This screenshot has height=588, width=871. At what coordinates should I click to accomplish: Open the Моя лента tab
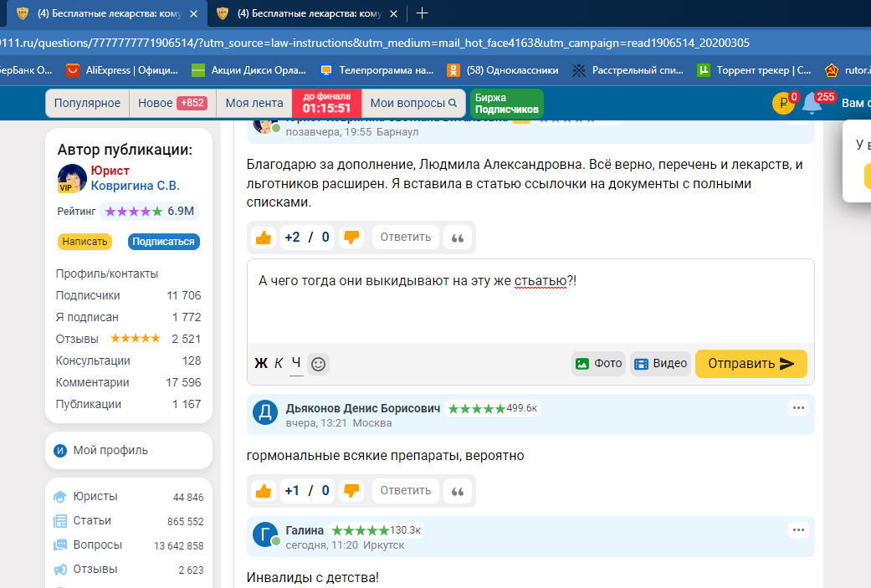click(254, 103)
